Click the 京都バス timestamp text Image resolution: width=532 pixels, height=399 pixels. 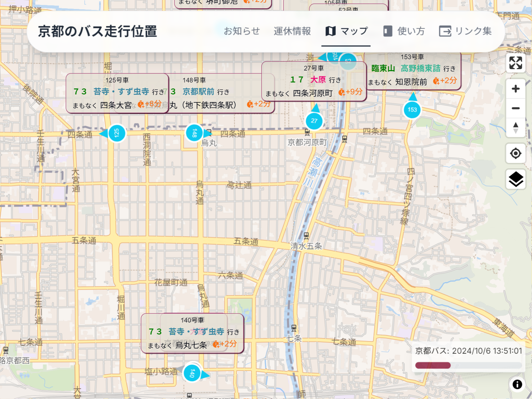468,351
